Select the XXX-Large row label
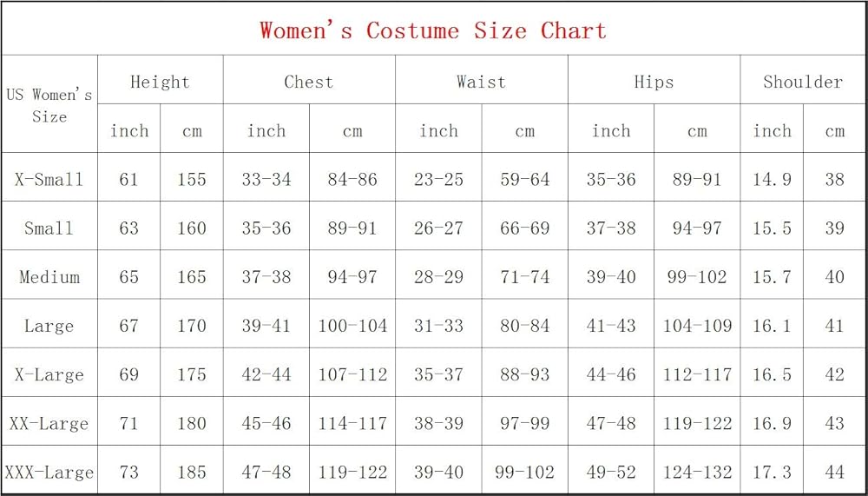The height and width of the screenshot is (496, 868). (49, 473)
